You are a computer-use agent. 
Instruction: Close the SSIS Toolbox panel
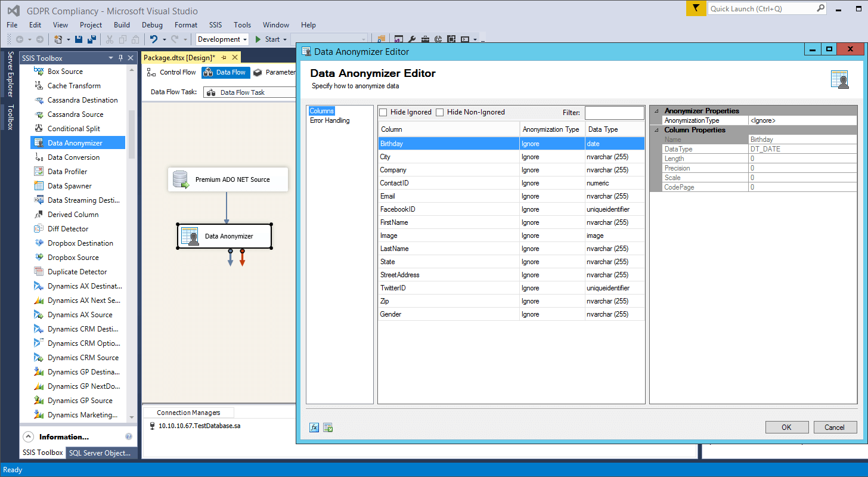click(131, 58)
